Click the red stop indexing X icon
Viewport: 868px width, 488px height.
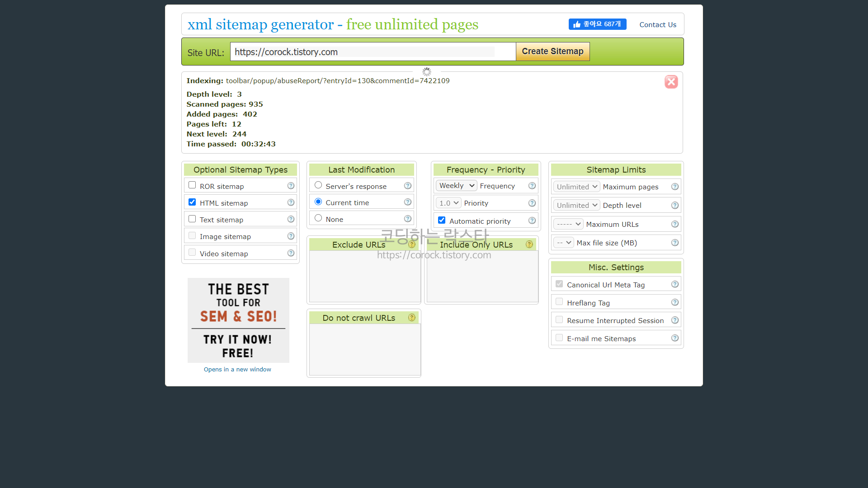point(671,82)
